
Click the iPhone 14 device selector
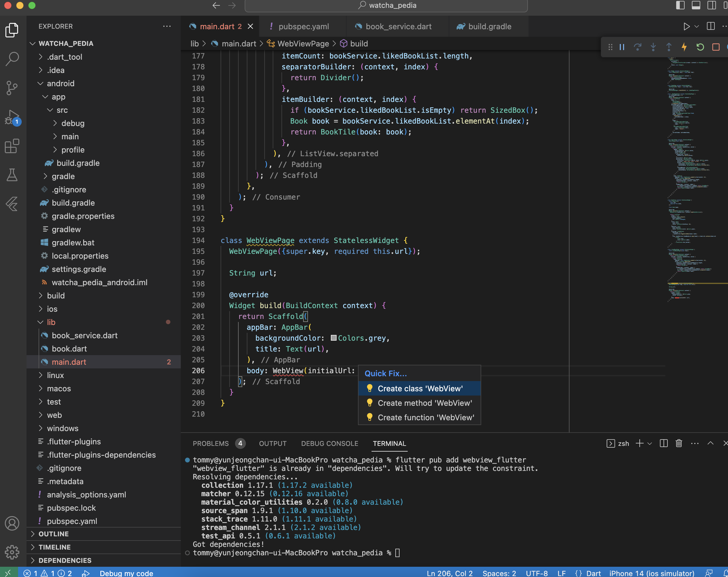(x=652, y=573)
